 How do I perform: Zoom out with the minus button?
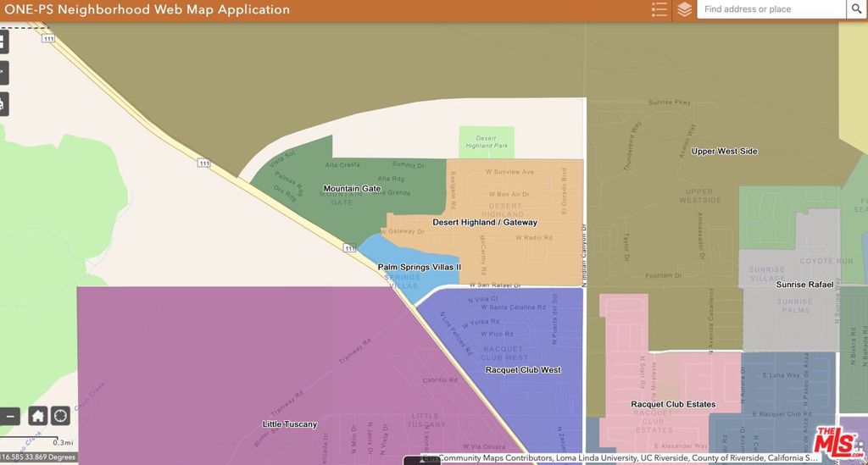[x=8, y=416]
